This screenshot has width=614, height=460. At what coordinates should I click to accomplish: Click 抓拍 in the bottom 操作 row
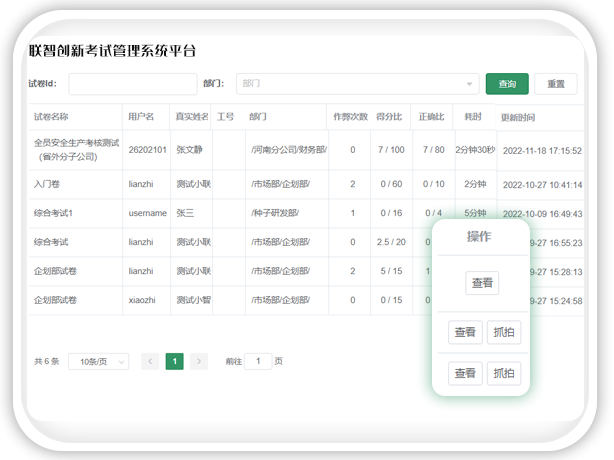[x=503, y=374]
